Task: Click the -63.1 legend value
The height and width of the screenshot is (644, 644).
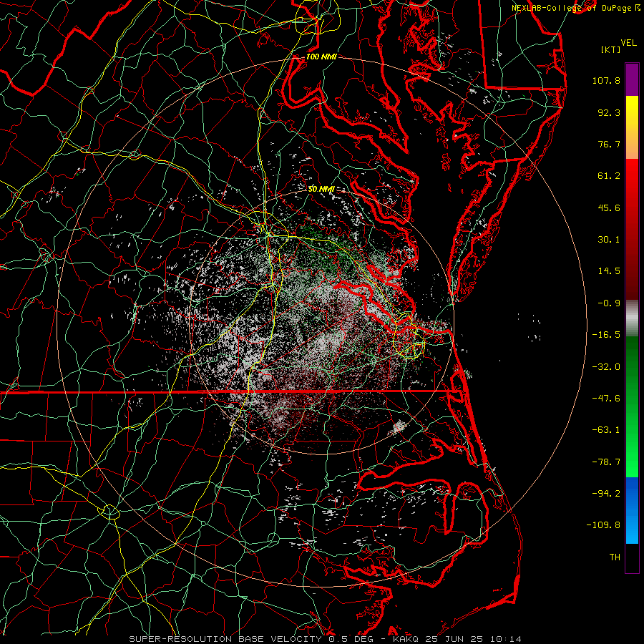Action: tap(606, 430)
